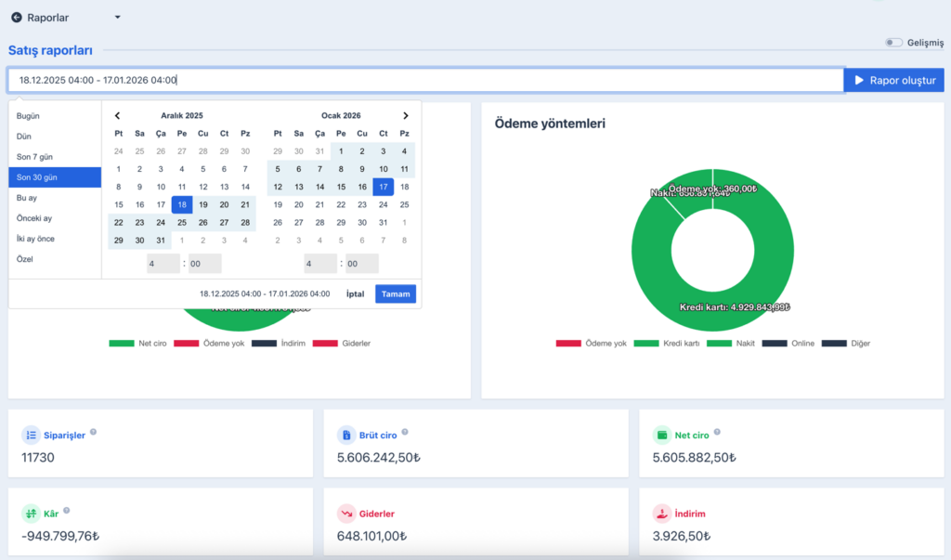This screenshot has height=560, width=951.
Task: Choose the Önceki ay preset range
Action: 34,218
